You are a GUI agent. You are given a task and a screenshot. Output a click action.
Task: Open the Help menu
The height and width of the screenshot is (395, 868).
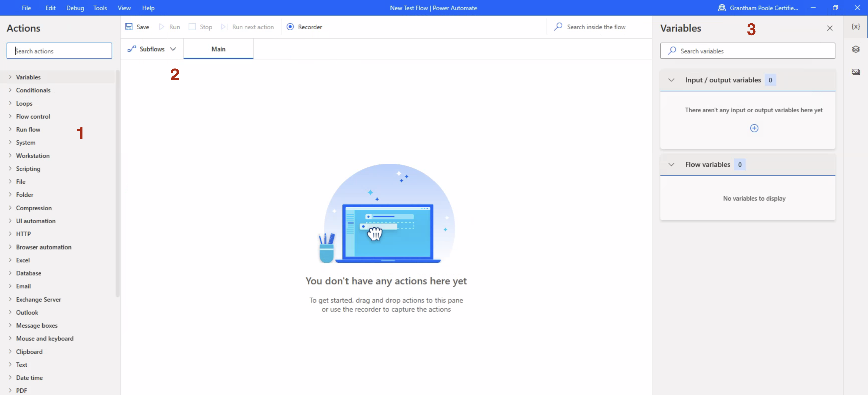(x=148, y=8)
